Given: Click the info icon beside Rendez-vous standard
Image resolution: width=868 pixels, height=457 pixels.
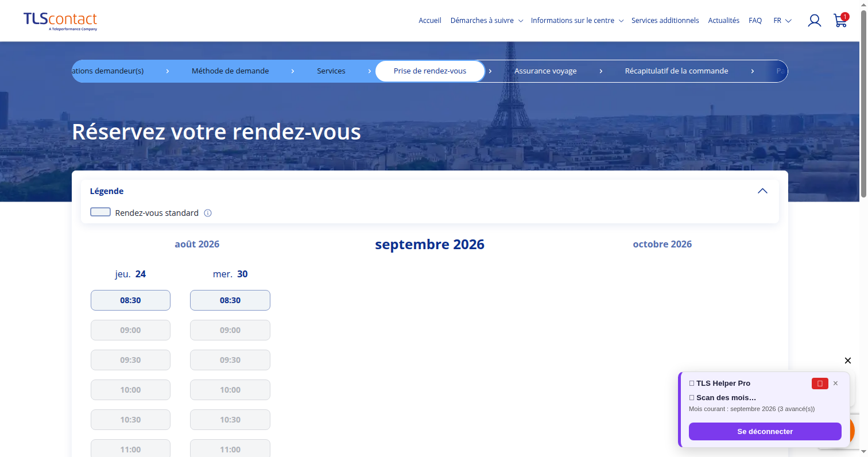Looking at the screenshot, I should click(x=208, y=213).
